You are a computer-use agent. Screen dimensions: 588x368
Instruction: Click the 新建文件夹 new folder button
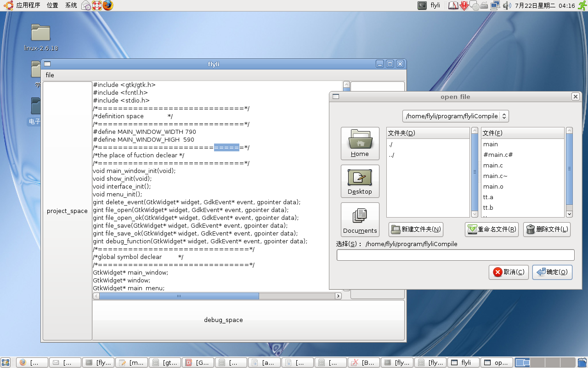(416, 230)
